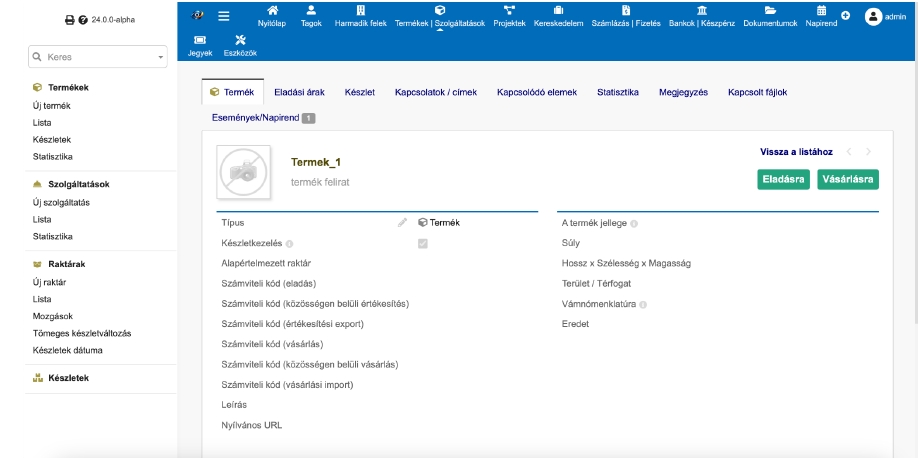918x458 pixels.
Task: Open Bankok | Készpénz bank icon
Action: (701, 11)
